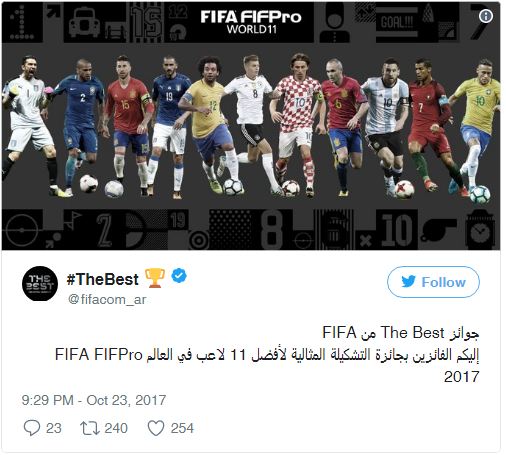Click the Twitter bird in the Follow button
The height and width of the screenshot is (455, 506).
408,282
